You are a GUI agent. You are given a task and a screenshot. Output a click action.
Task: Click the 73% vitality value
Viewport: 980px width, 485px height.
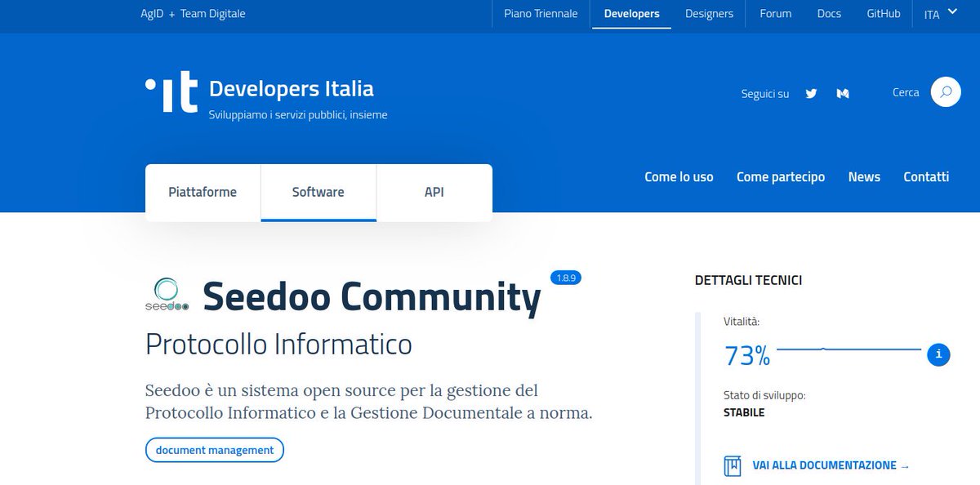pyautogui.click(x=747, y=356)
